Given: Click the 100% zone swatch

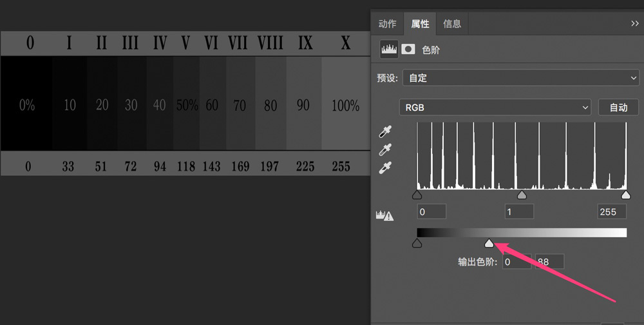Looking at the screenshot, I should 345,103.
